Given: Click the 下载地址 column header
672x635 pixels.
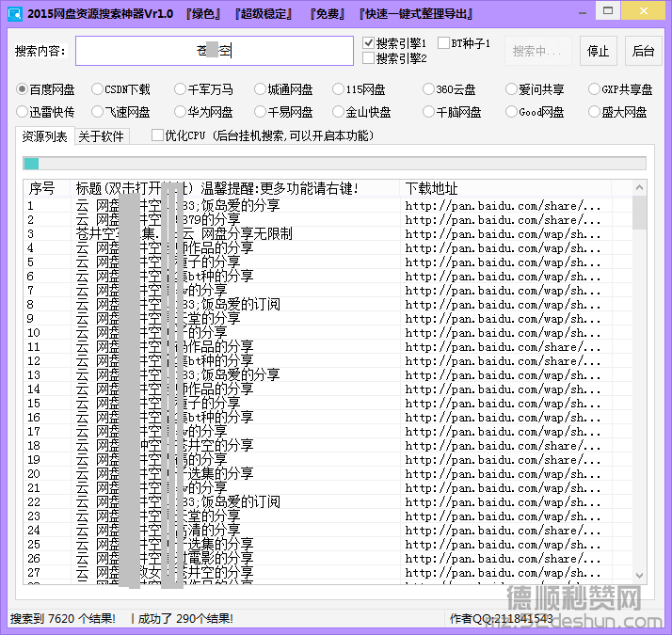Looking at the screenshot, I should click(505, 188).
